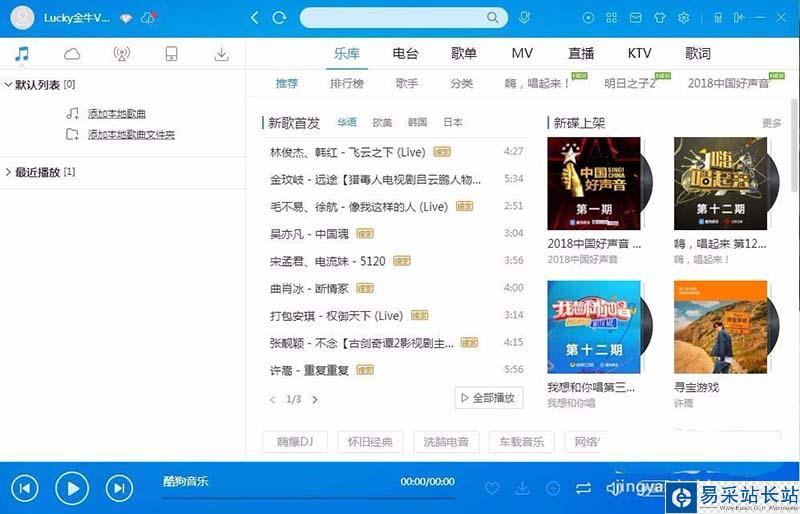Favorite the current song with heart icon

pos(492,488)
